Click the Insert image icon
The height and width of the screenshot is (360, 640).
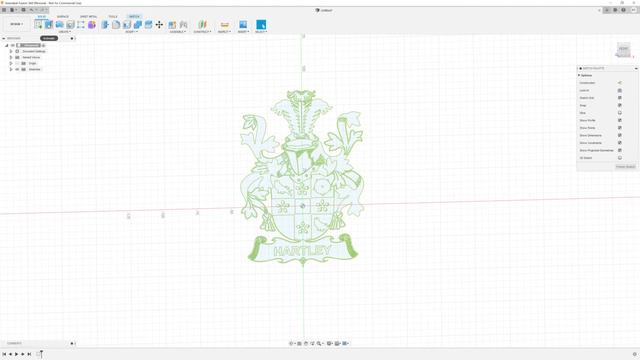coord(243,24)
